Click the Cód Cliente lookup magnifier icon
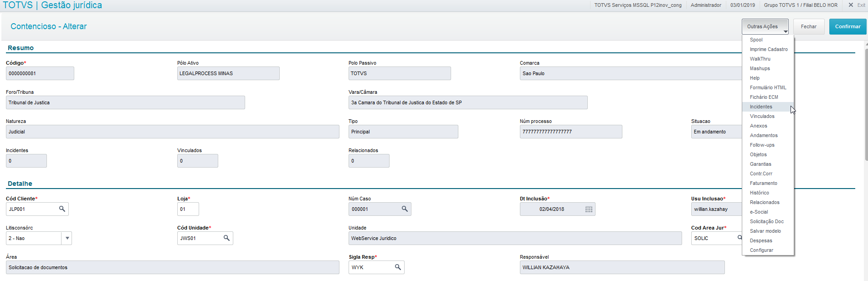868x281 pixels. (x=62, y=209)
